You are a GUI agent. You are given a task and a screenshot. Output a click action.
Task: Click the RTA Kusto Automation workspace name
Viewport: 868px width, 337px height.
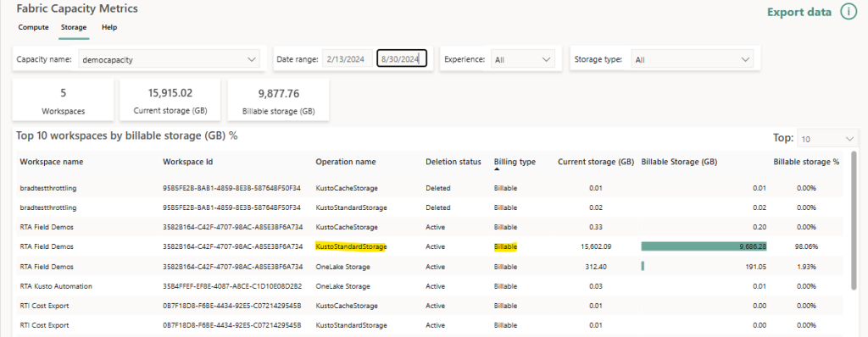[x=56, y=286]
